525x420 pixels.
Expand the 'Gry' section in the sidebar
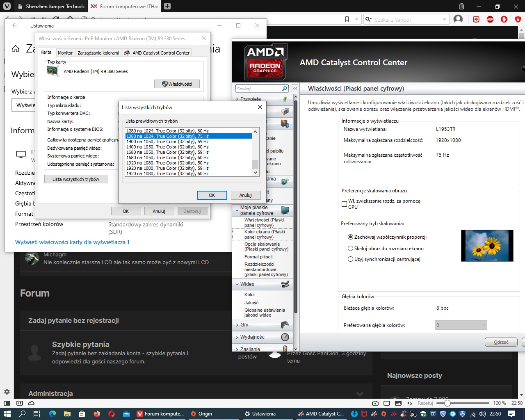(x=244, y=325)
